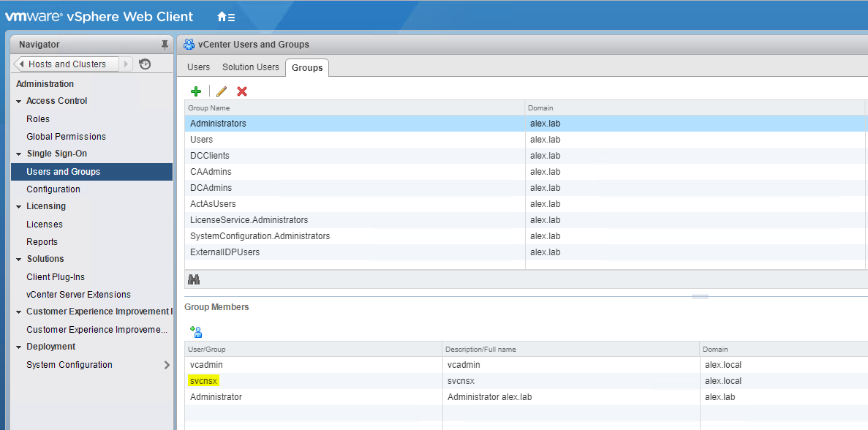868x430 pixels.
Task: Click the binoculars find icon
Action: 194,279
